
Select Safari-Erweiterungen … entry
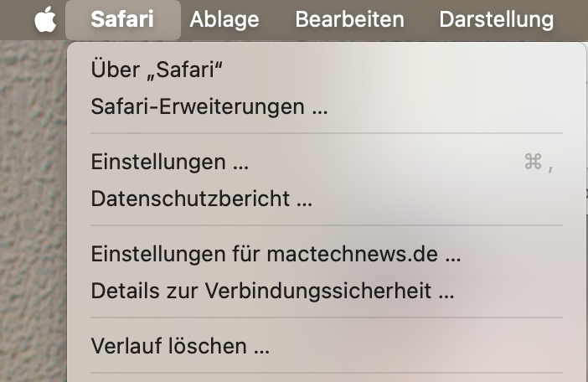point(327,106)
